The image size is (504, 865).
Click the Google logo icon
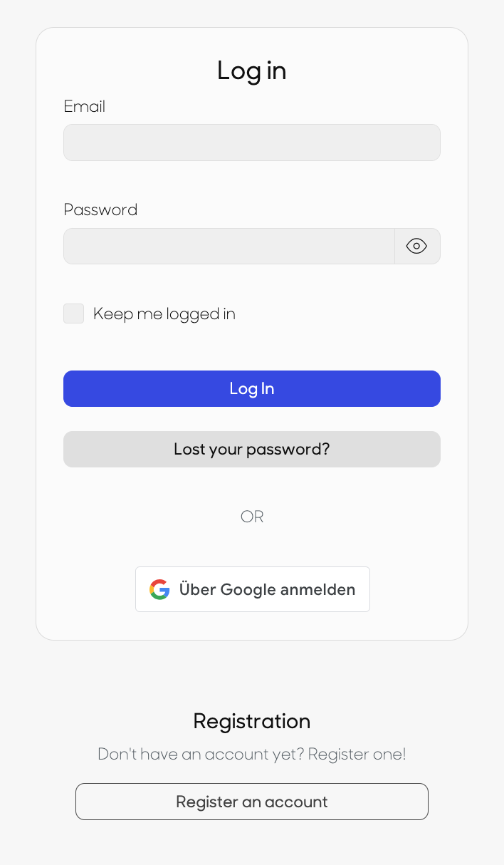[159, 589]
